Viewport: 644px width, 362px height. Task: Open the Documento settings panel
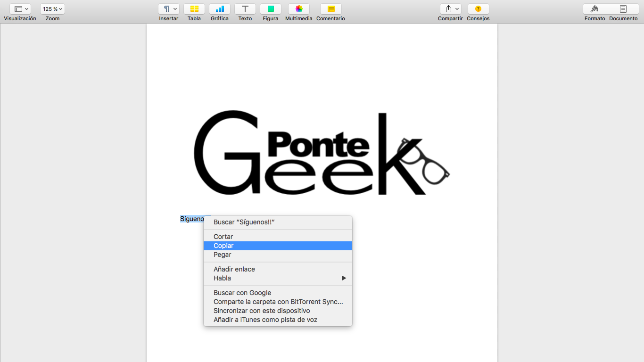[x=623, y=9]
